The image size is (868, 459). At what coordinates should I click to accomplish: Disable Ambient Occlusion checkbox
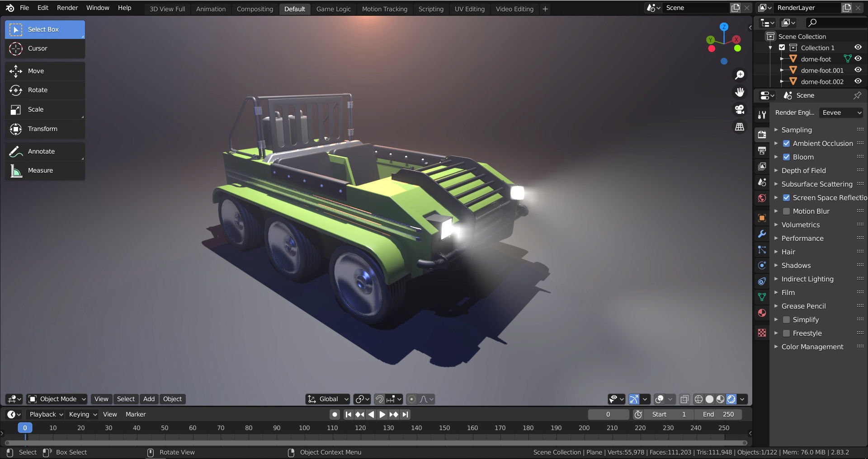(786, 143)
